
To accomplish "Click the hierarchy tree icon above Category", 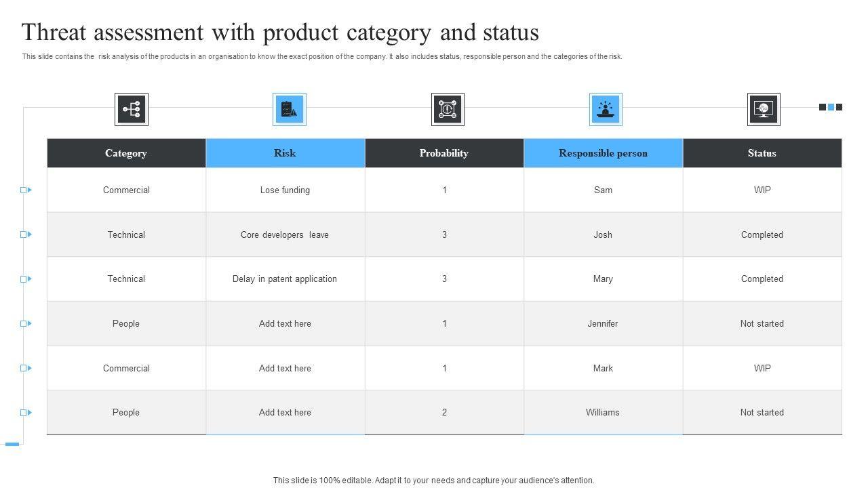I will 131,109.
